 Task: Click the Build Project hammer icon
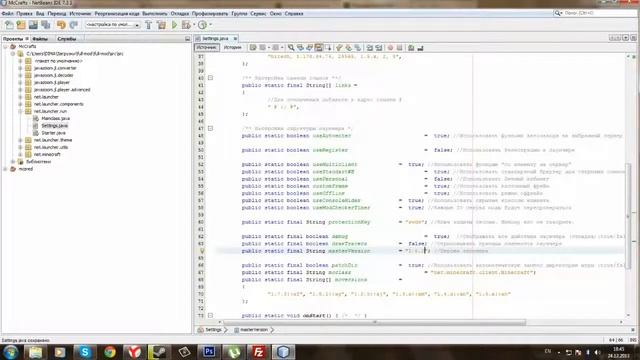coord(149,25)
